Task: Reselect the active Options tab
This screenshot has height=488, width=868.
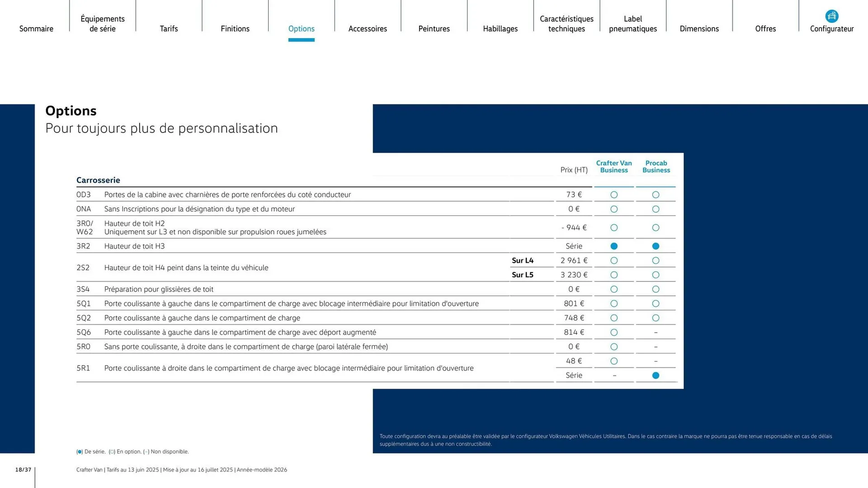Action: coord(301,28)
